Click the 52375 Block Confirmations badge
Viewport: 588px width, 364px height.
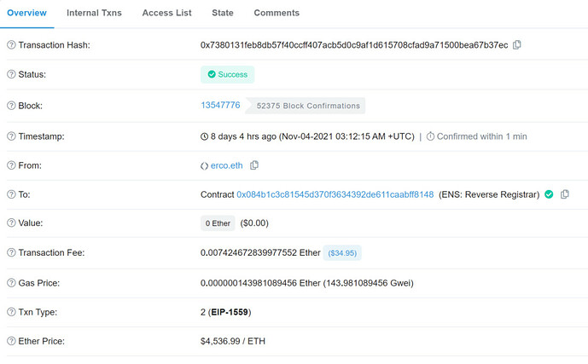click(x=306, y=106)
